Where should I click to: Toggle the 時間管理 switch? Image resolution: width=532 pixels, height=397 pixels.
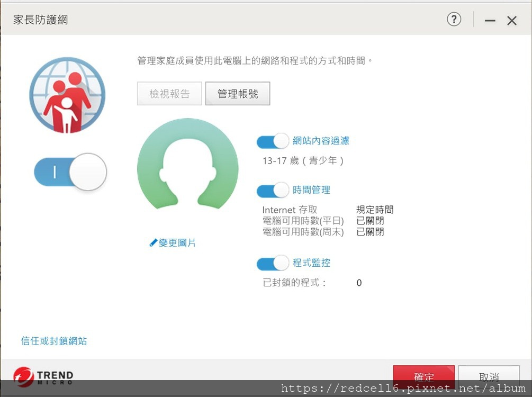273,190
